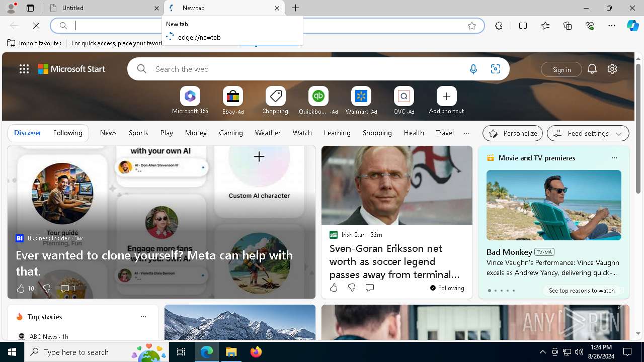Screen dimensions: 644x362
Task: Open the Extensions puzzle icon
Action: [x=499, y=26]
